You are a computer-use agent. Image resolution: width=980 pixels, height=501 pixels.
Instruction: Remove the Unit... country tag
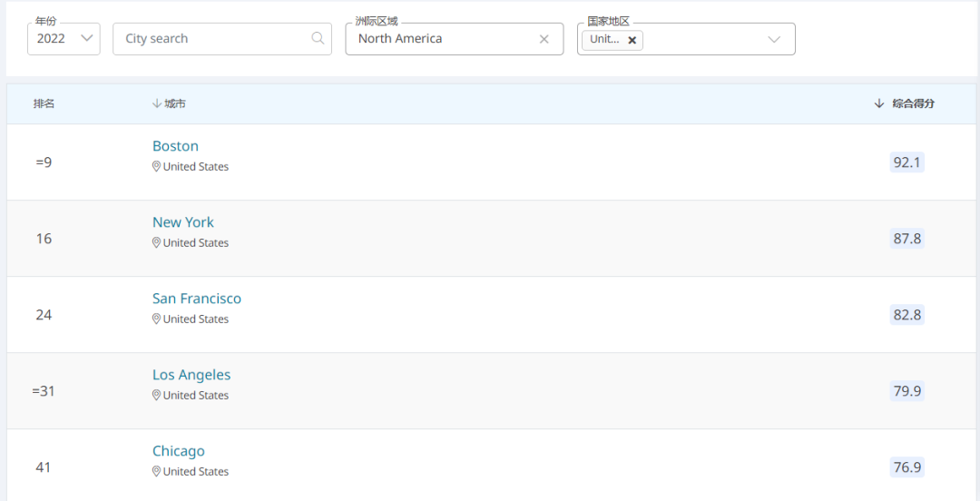pyautogui.click(x=632, y=40)
